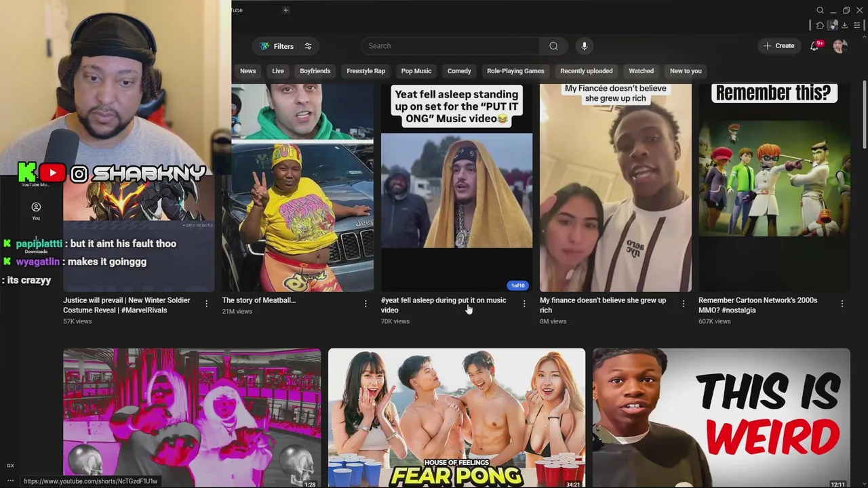
Task: Select the Freestyle Rap chip
Action: [366, 71]
